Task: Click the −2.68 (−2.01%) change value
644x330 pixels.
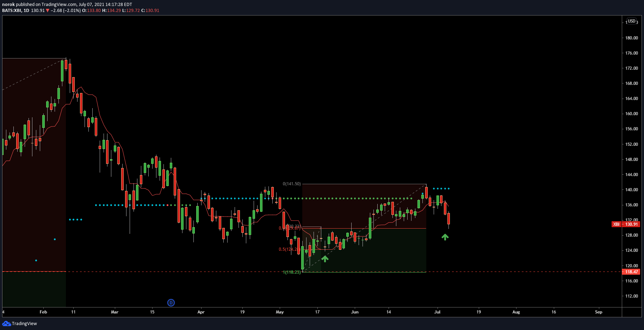Action: pyautogui.click(x=66, y=11)
